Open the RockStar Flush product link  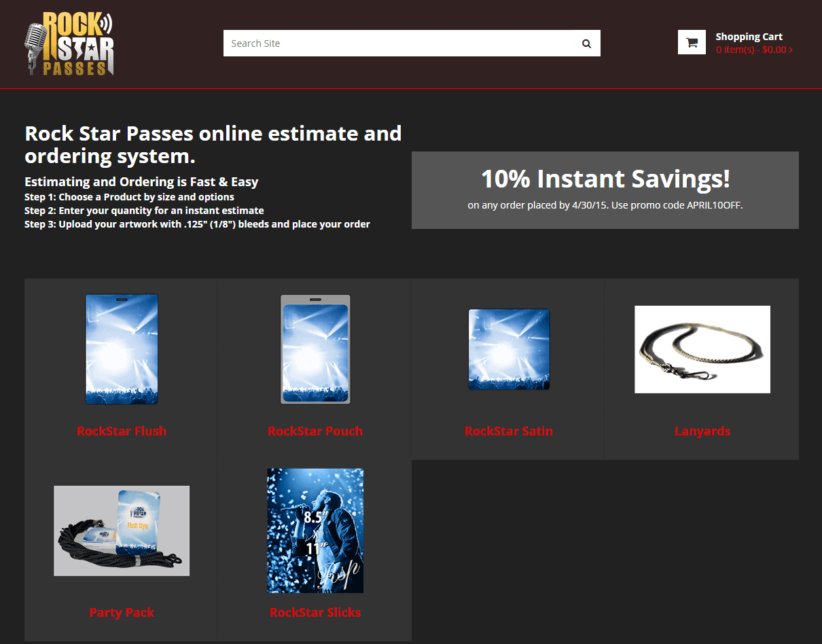click(x=122, y=431)
